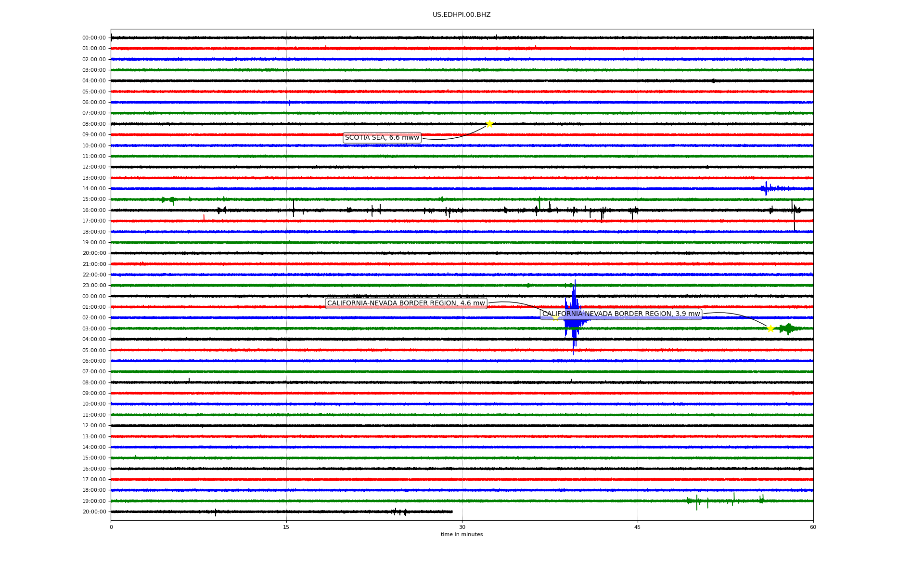Select the CALIFORNIA-NEVADA BORDER REGION, 4.6 mw label

pos(406,303)
